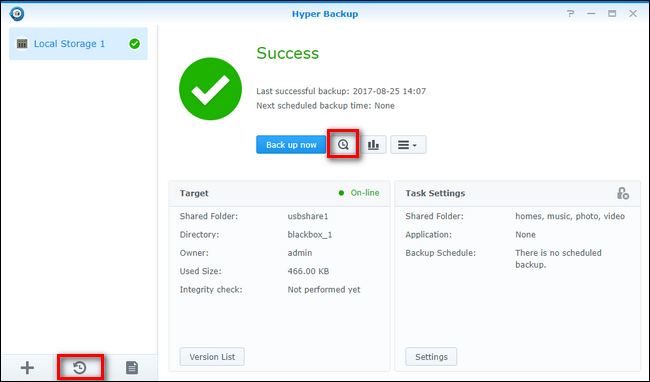
Task: Click the Target panel heading
Action: pos(194,193)
